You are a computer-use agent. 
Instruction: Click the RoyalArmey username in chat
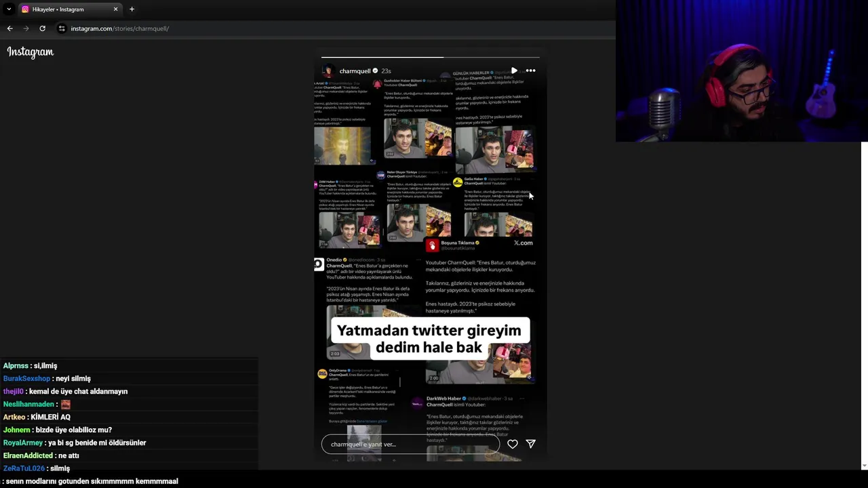[22, 443]
